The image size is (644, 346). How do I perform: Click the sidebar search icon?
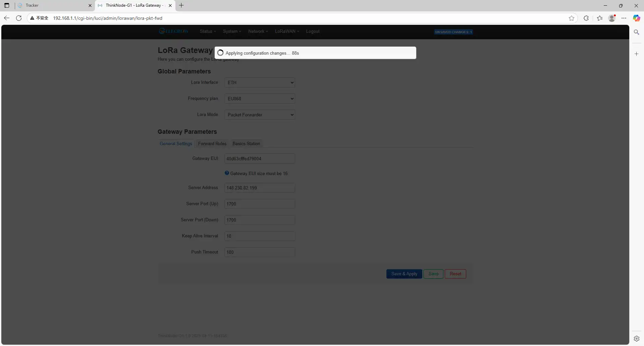tap(636, 32)
